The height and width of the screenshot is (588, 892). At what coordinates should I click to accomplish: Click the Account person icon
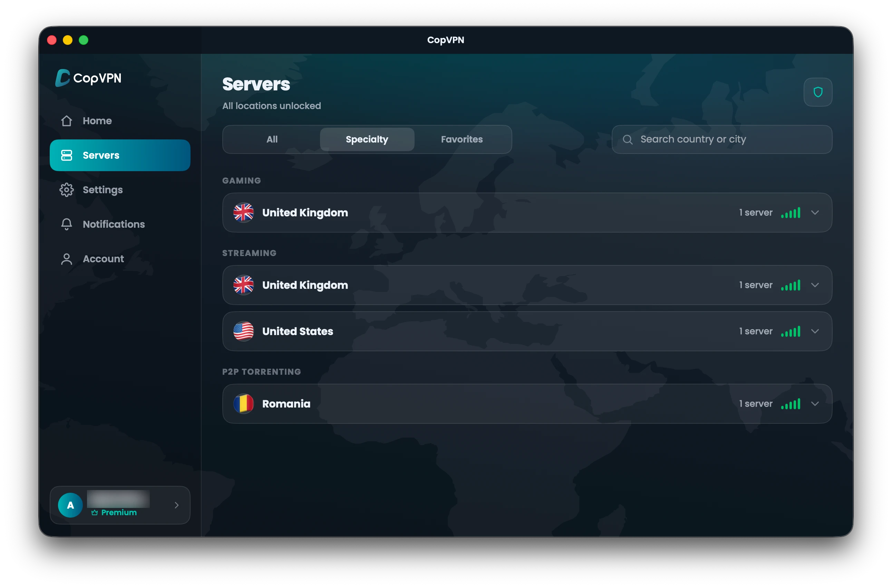pos(67,259)
